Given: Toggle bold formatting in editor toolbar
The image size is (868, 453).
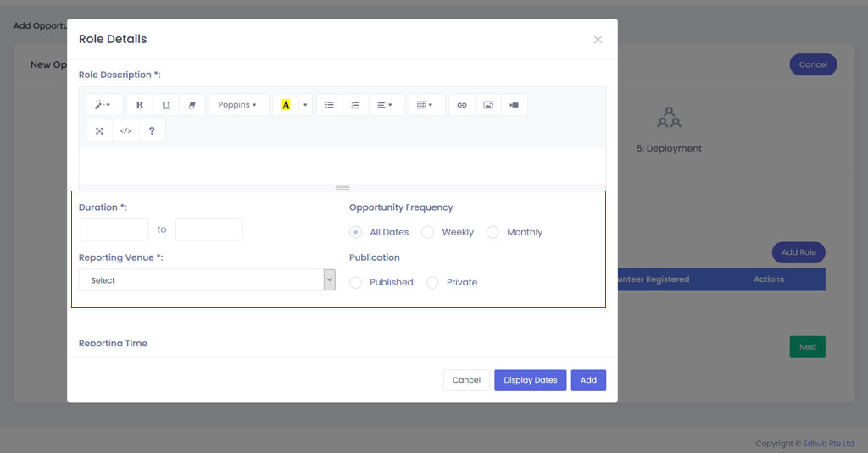Looking at the screenshot, I should 139,105.
